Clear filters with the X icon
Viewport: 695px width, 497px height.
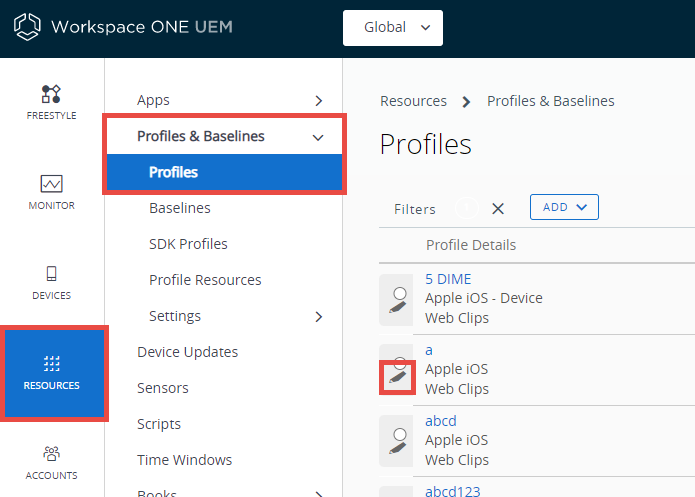498,208
